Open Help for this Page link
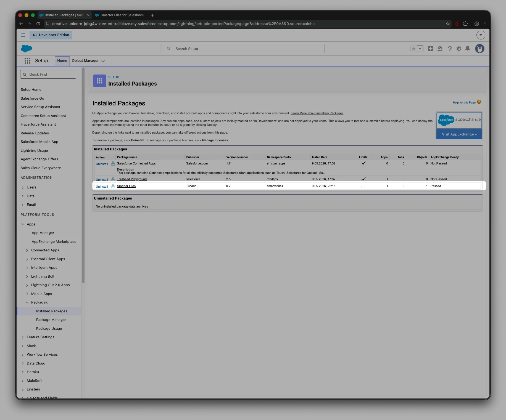506x420 pixels. pos(464,103)
